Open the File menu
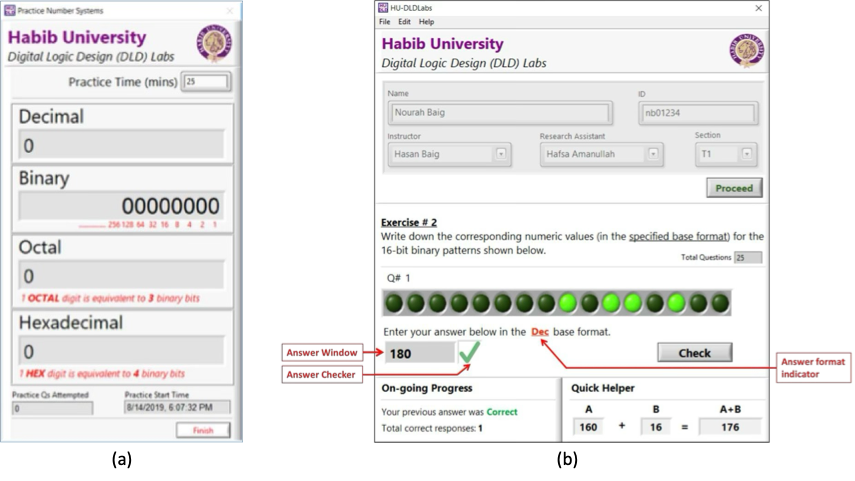This screenshot has height=481, width=855. tap(385, 21)
